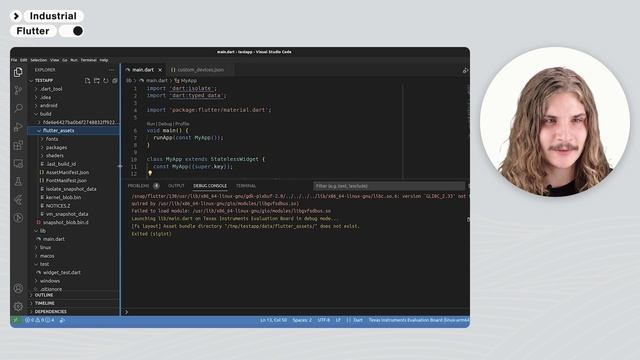The image size is (640, 360).
Task: Click Texas Instruments Evaluation Board device in status bar
Action: 419,320
